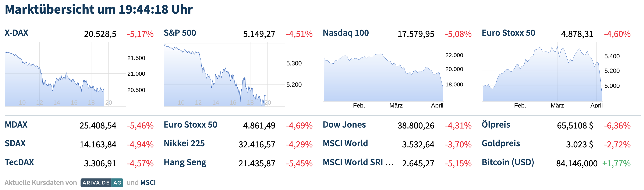The height and width of the screenshot is (190, 644).
Task: Open the MDAX index link
Action: point(16,125)
